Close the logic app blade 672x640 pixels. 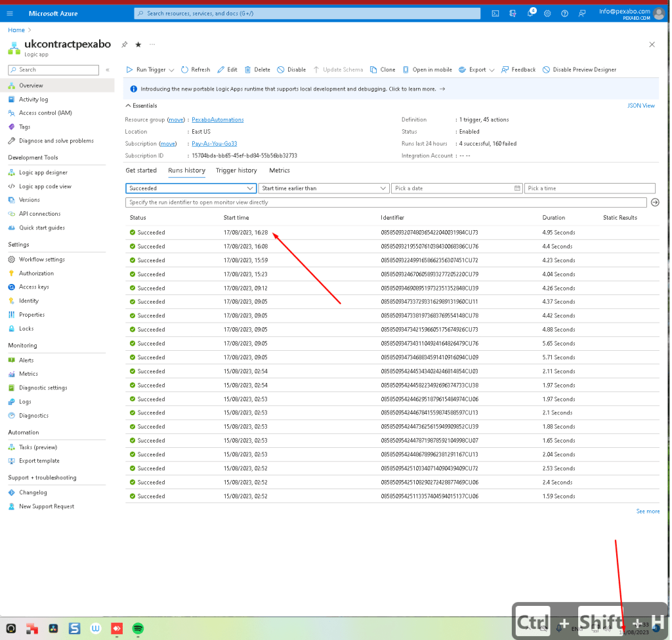[x=652, y=45]
